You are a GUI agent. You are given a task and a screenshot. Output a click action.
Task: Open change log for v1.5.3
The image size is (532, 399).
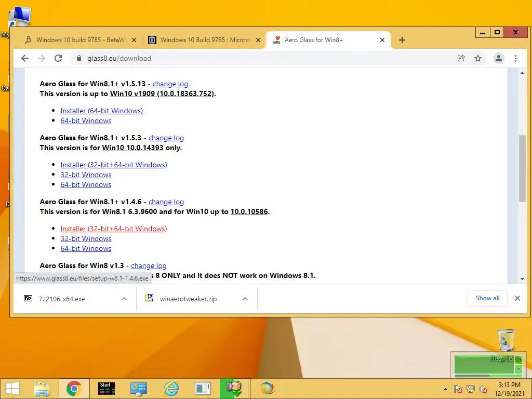[166, 138]
